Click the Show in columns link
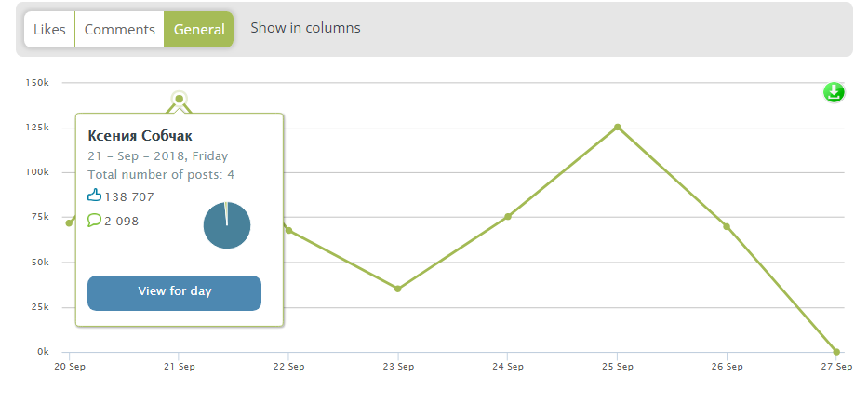Screen dimensions: 868x418 tap(305, 28)
